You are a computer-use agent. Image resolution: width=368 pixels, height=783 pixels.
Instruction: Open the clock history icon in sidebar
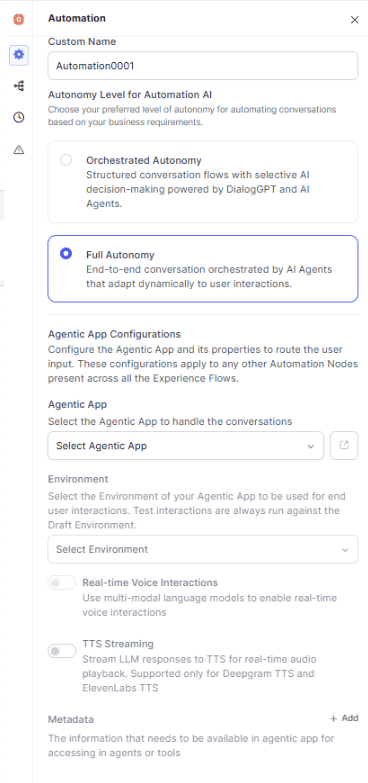point(18,117)
